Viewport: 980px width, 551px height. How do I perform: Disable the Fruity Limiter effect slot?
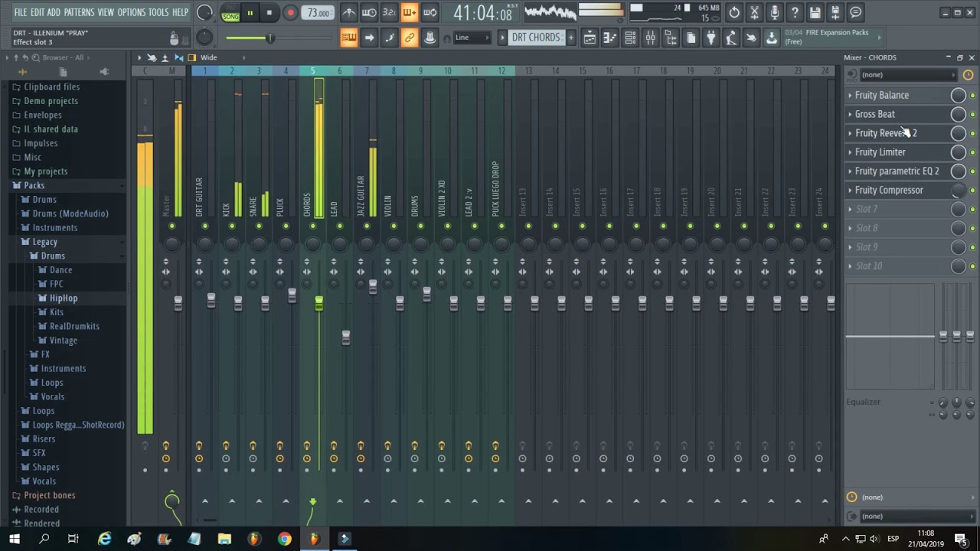[x=972, y=152]
